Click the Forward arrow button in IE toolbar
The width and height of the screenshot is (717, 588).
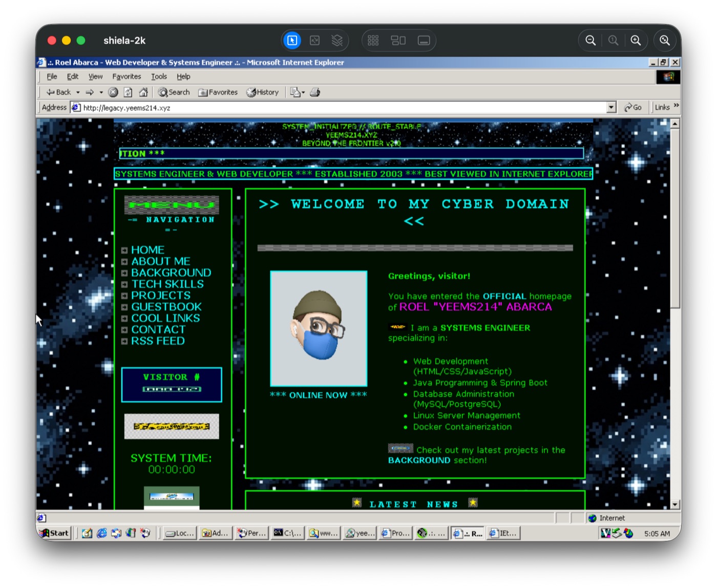pos(90,92)
